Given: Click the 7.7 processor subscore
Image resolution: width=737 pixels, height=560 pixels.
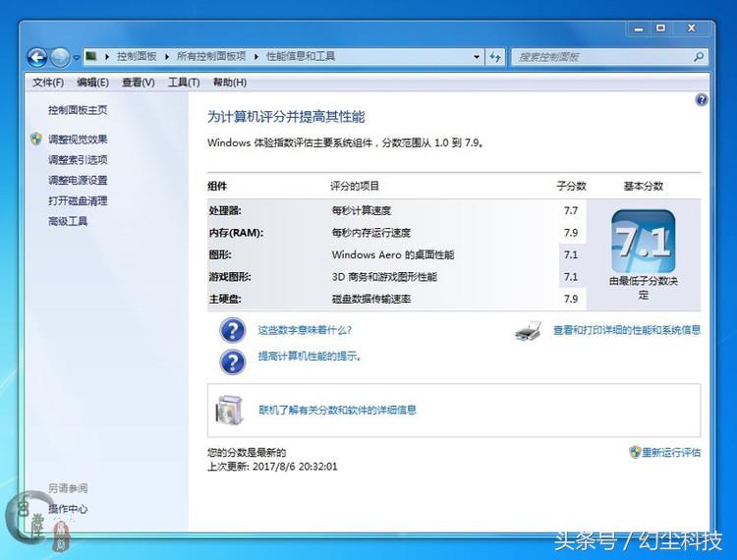Looking at the screenshot, I should pos(571,211).
